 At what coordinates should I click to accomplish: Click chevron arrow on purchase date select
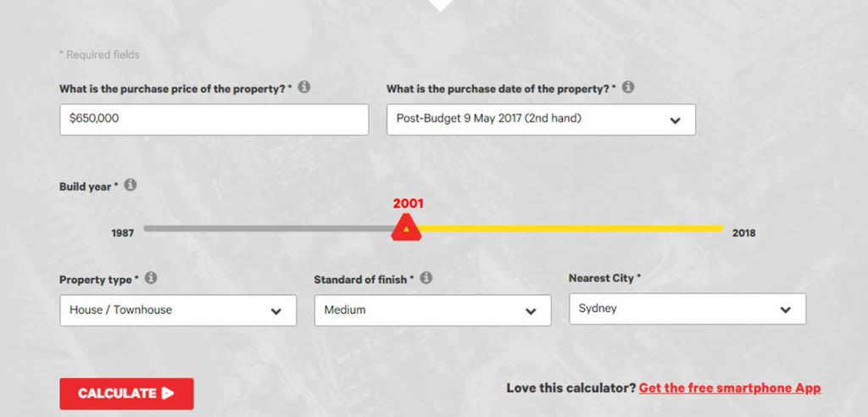click(675, 120)
